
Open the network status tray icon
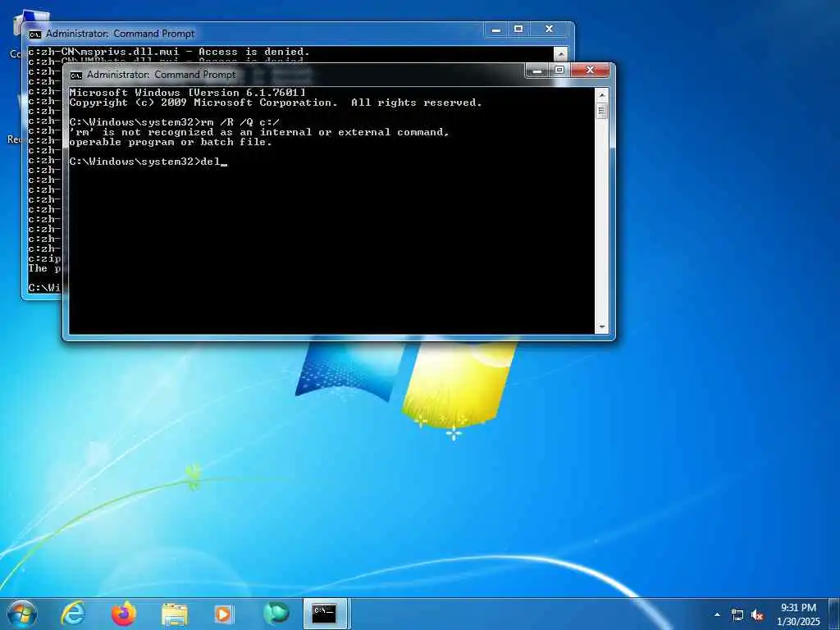737,615
